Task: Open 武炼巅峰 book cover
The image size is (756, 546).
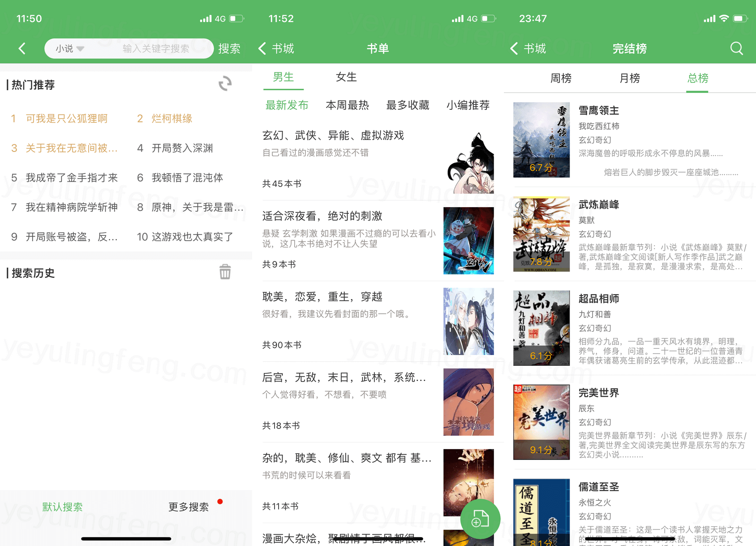Action: 541,234
